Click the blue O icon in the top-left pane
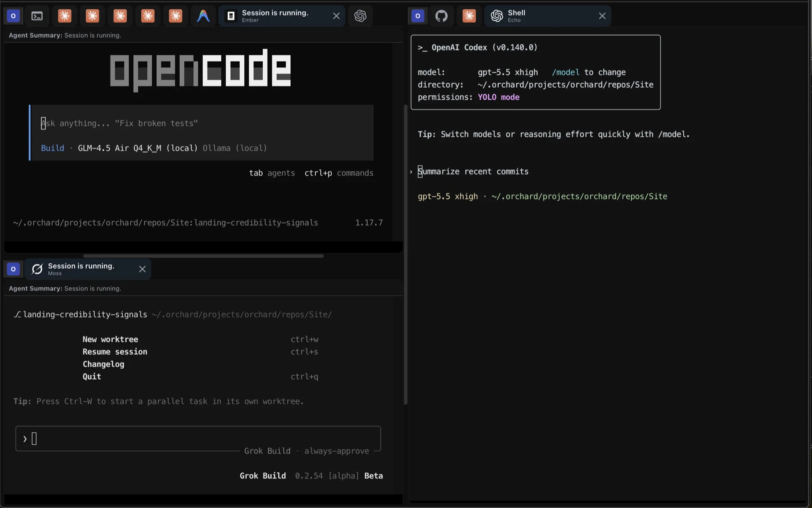 click(x=13, y=16)
